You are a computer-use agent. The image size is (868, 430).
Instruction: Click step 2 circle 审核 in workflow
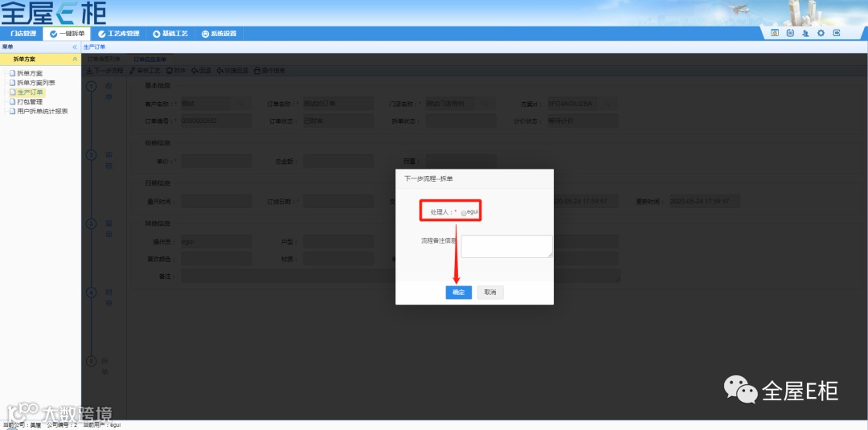click(x=92, y=155)
